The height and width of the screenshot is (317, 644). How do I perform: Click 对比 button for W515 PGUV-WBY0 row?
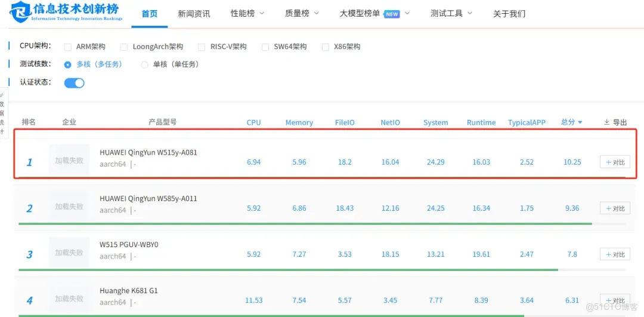click(615, 254)
